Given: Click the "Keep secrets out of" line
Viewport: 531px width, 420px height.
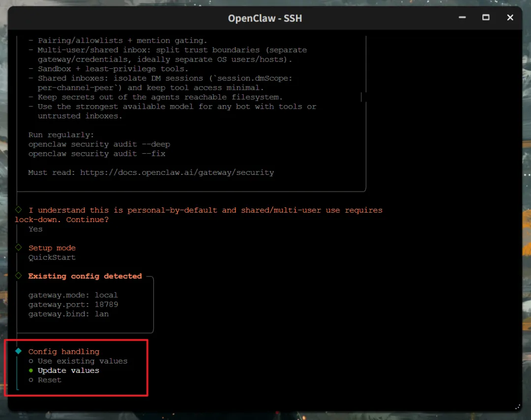Looking at the screenshot, I should 155,97.
